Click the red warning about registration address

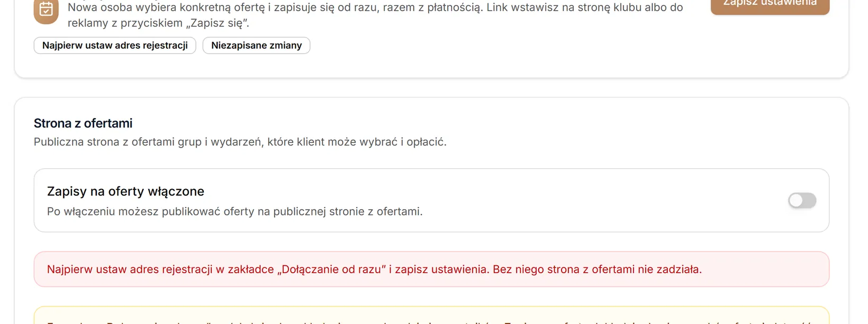[x=431, y=269]
